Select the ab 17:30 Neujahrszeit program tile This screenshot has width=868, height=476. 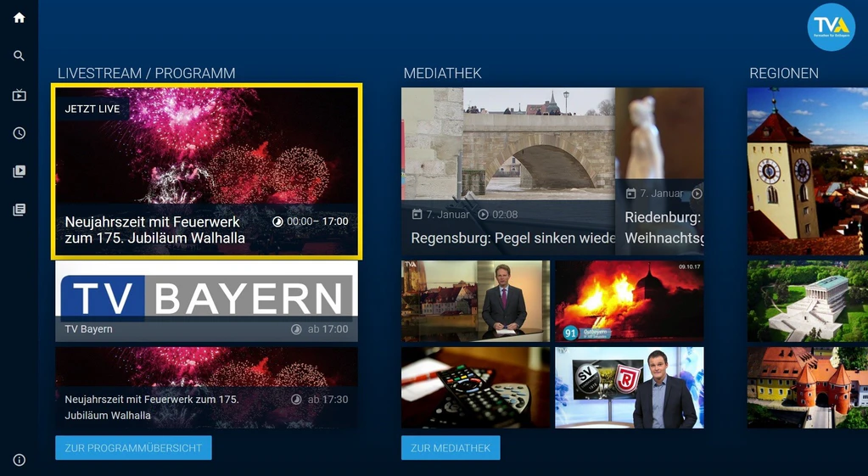pyautogui.click(x=206, y=388)
